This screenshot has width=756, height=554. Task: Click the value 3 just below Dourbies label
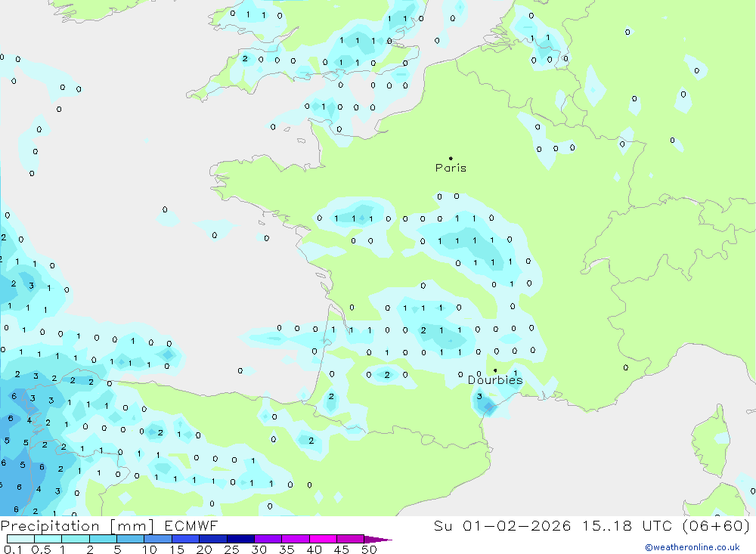click(479, 396)
